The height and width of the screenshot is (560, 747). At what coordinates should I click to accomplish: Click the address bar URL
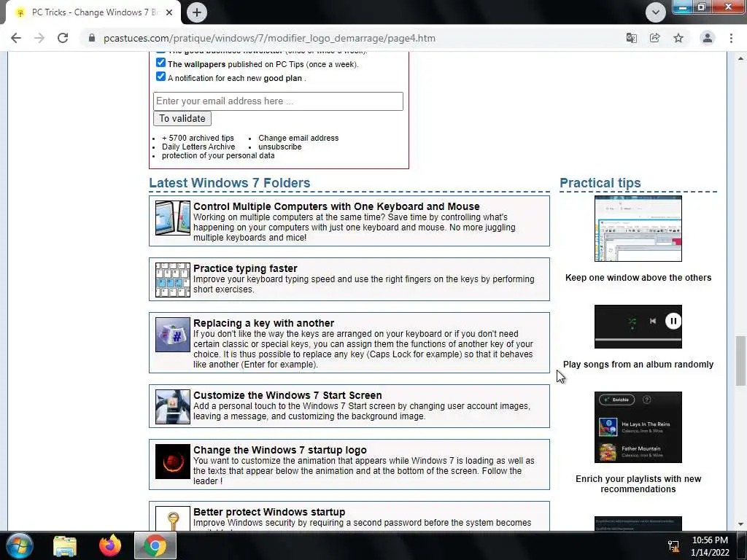click(x=269, y=38)
